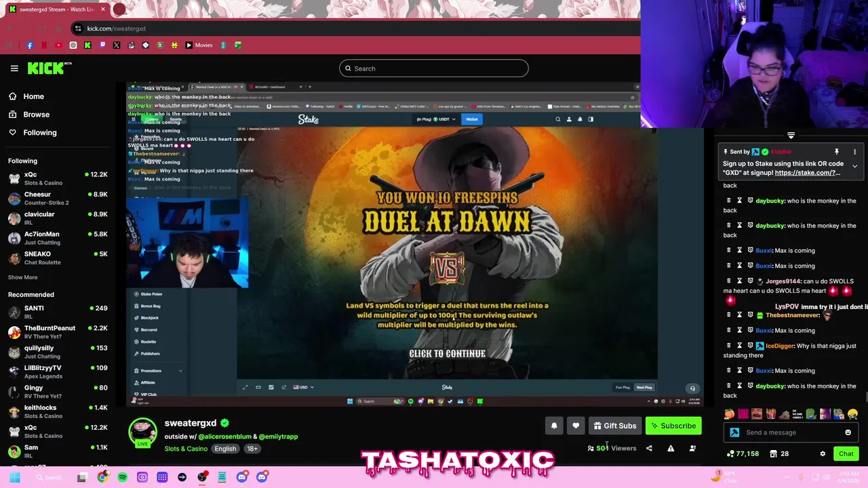Click the icon right of the report icon

692,448
